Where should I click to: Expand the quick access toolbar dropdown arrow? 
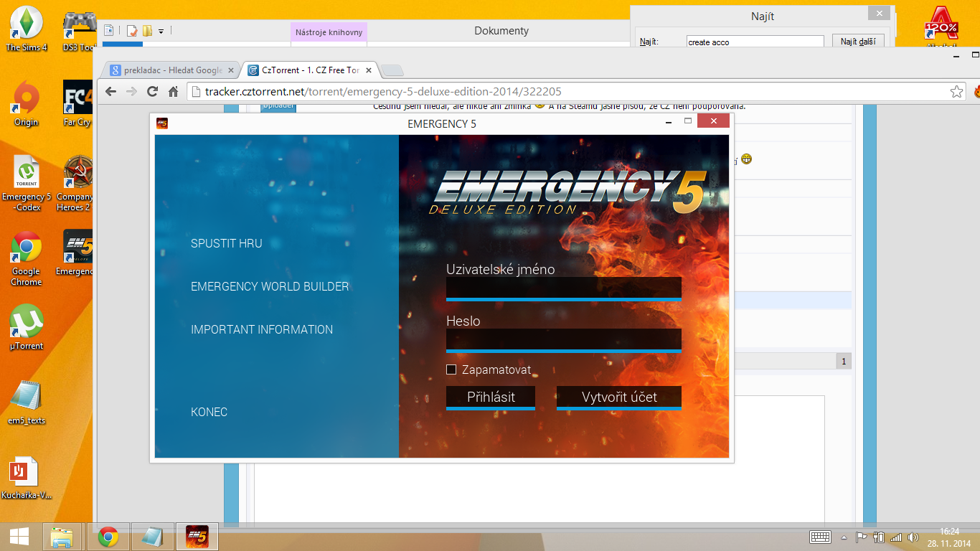[161, 31]
